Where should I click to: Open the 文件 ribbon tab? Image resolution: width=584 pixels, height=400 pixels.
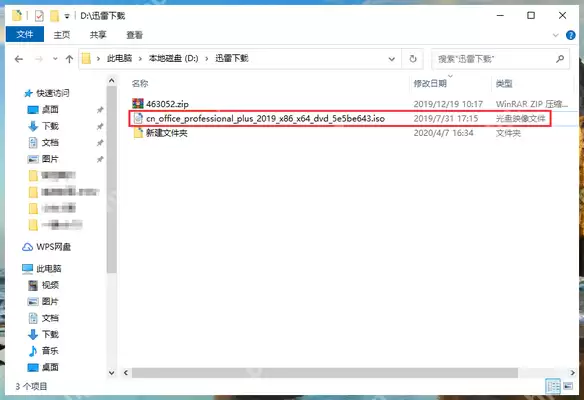tap(25, 35)
